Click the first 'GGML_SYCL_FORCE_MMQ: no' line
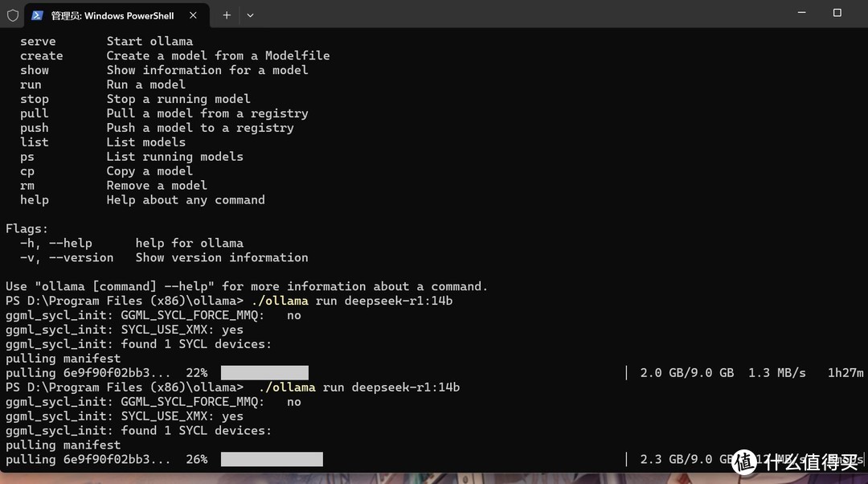The height and width of the screenshot is (484, 868). pos(154,315)
